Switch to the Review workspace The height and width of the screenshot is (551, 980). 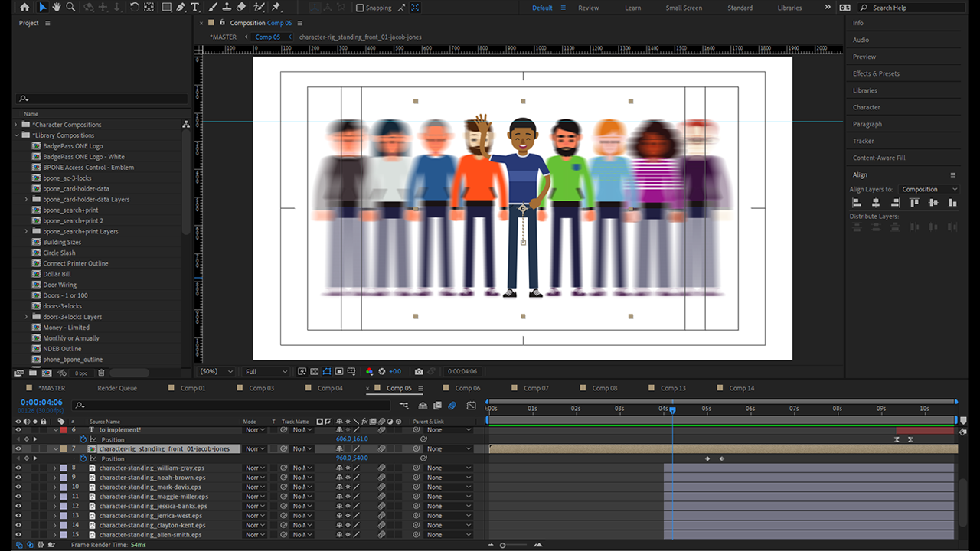click(588, 8)
